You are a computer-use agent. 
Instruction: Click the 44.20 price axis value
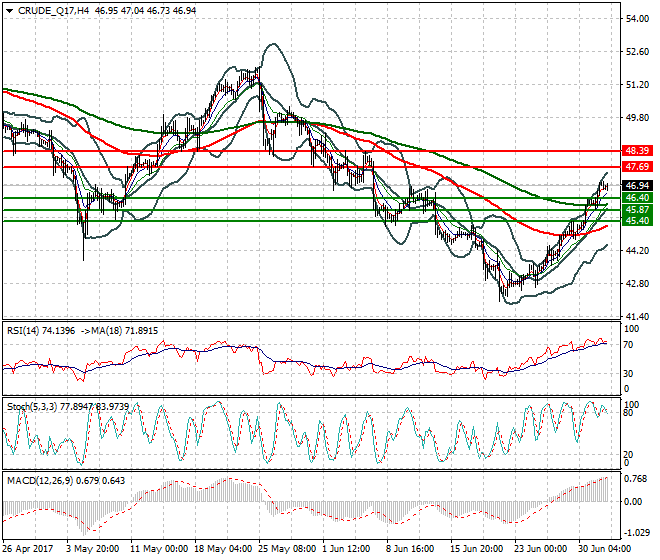pos(637,251)
